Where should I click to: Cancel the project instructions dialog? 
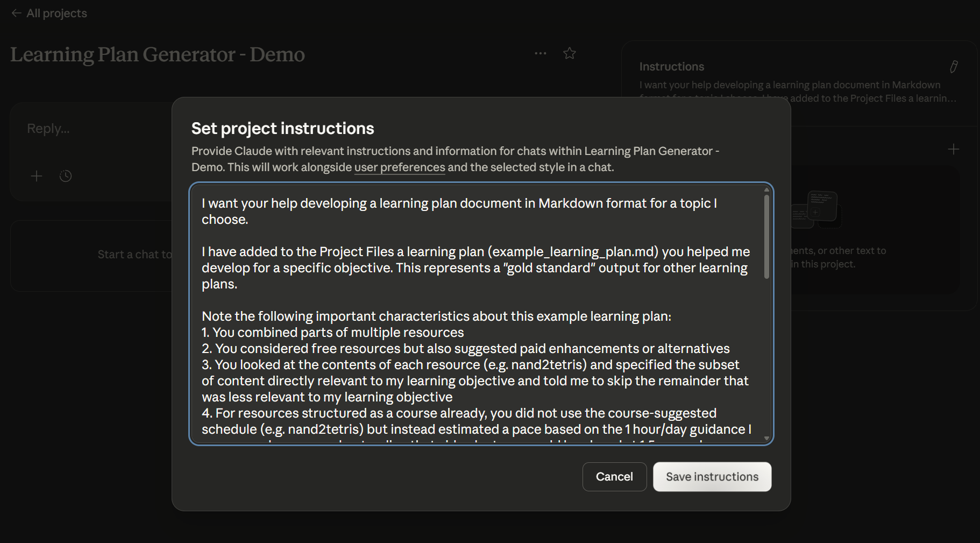click(614, 477)
